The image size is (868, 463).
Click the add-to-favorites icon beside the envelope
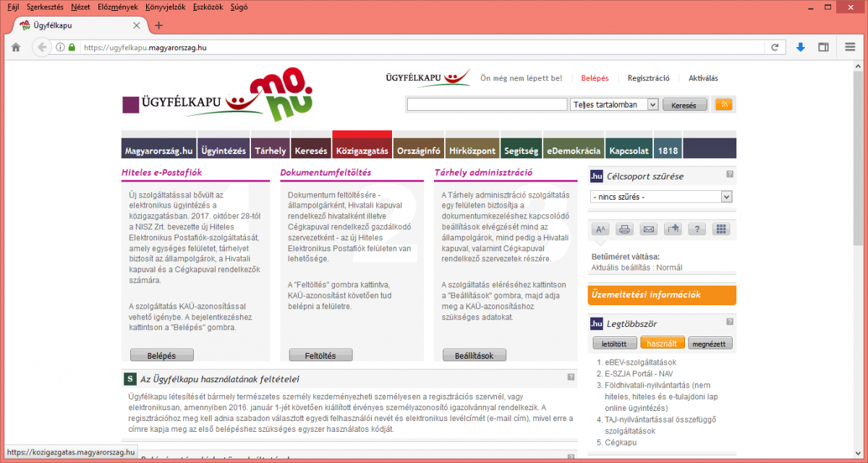[673, 229]
